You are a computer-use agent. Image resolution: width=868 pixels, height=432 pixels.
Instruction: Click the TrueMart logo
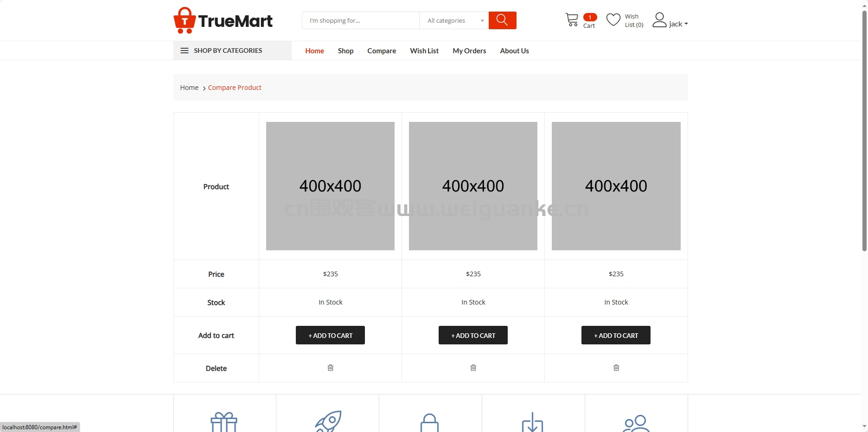[x=223, y=20]
